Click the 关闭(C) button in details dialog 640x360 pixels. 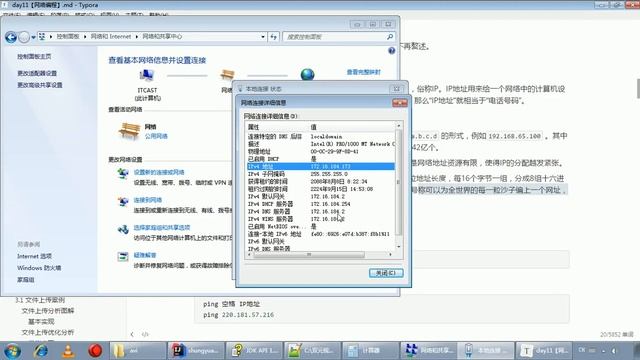pyautogui.click(x=386, y=273)
